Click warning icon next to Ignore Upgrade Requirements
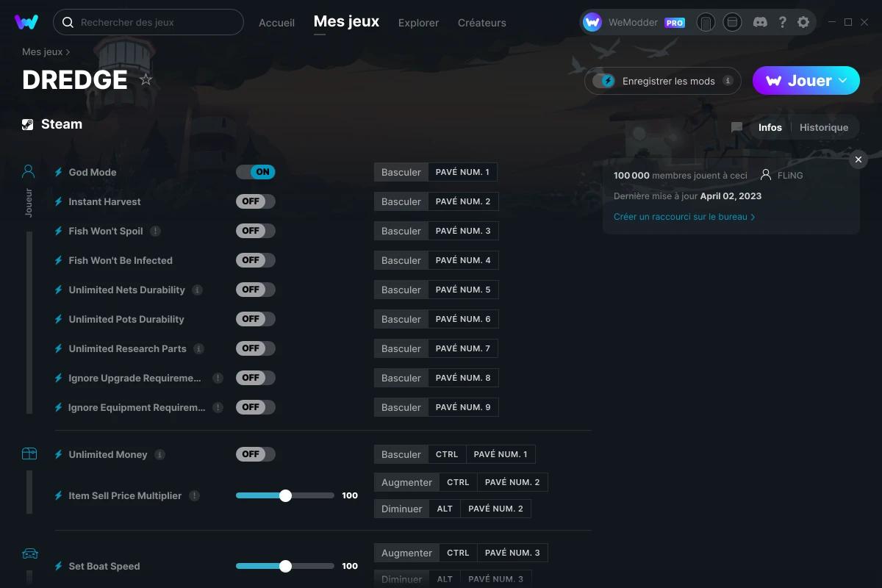This screenshot has width=882, height=588. 218,378
